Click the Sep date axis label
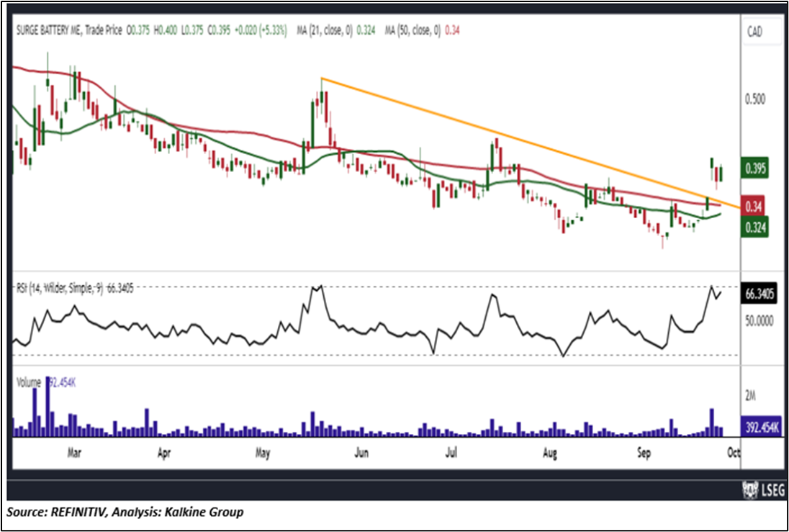The image size is (789, 532). click(x=644, y=454)
